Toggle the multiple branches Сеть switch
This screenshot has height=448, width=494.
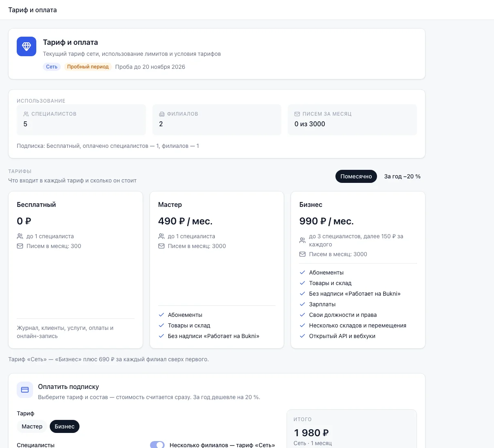coord(157,445)
